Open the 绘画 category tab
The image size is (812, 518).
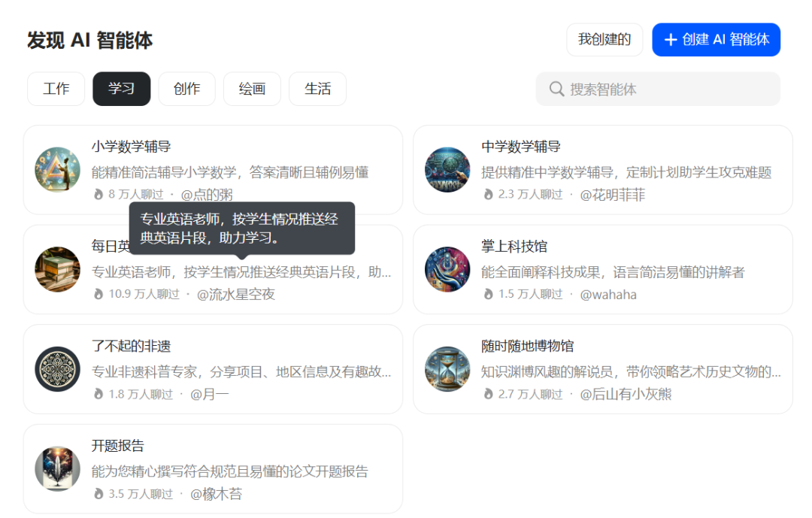252,89
